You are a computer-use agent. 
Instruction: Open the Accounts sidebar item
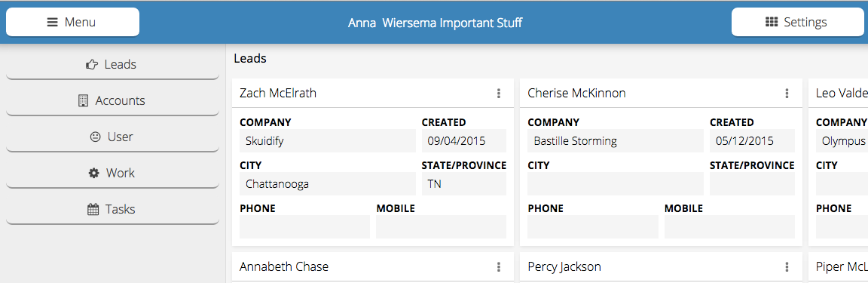[112, 101]
